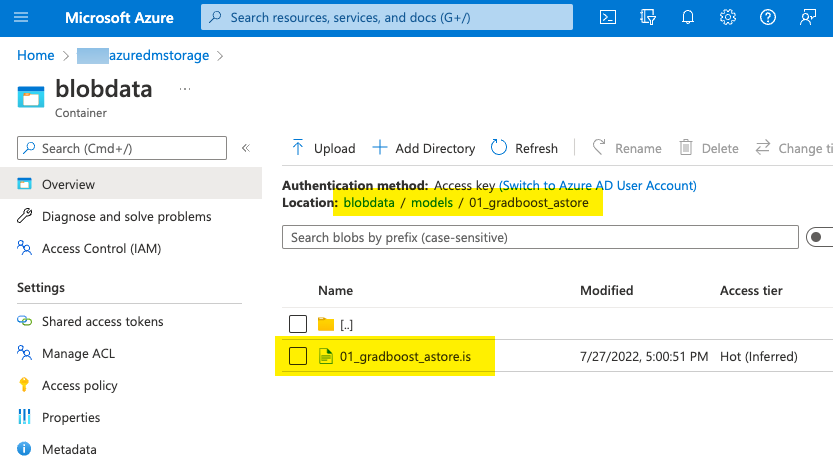Select Shared access tokens in Settings
The width and height of the screenshot is (833, 471).
click(102, 321)
